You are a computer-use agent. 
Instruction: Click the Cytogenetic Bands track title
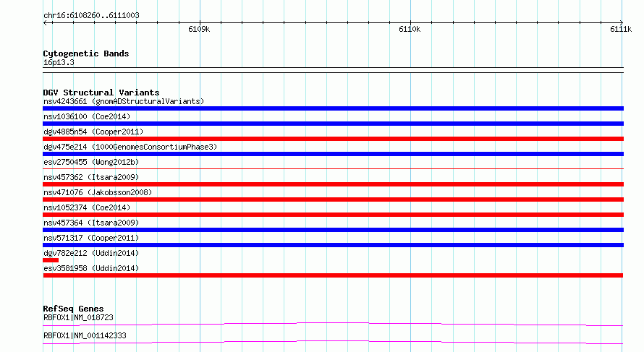(x=86, y=53)
